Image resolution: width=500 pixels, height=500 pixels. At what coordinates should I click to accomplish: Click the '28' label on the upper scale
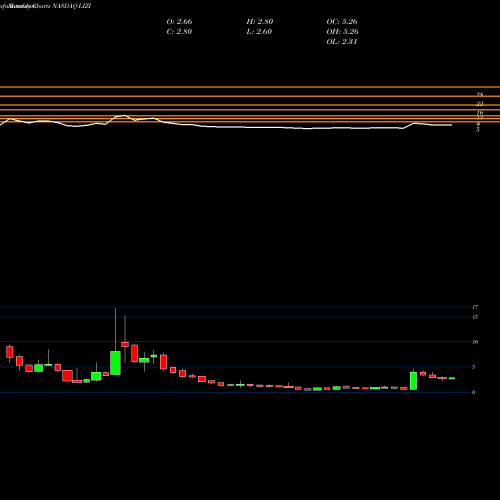tap(480, 95)
